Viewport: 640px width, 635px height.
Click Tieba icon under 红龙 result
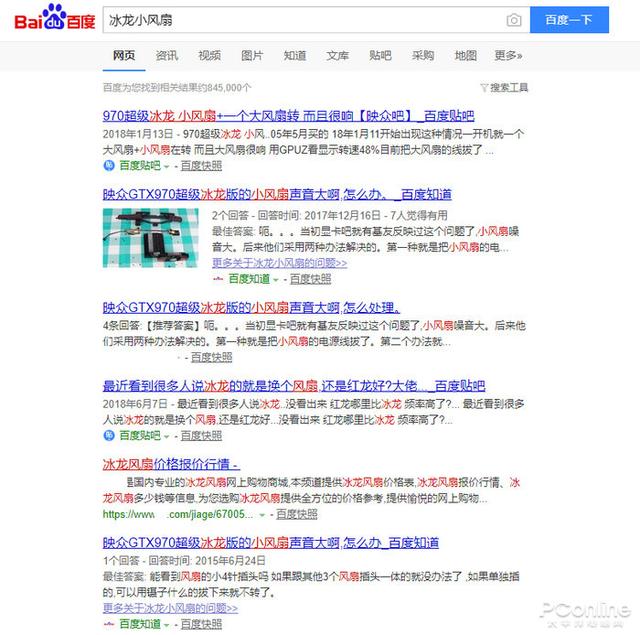pos(109,435)
